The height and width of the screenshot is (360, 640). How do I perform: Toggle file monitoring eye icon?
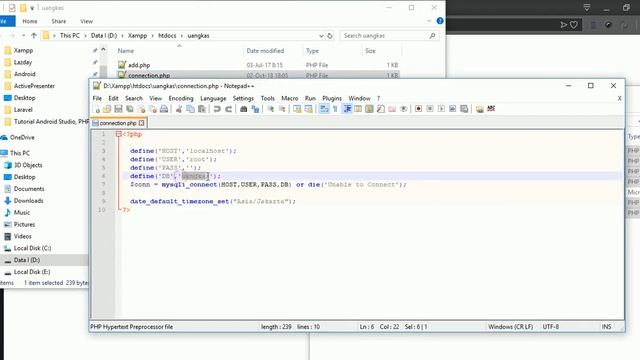(403, 109)
